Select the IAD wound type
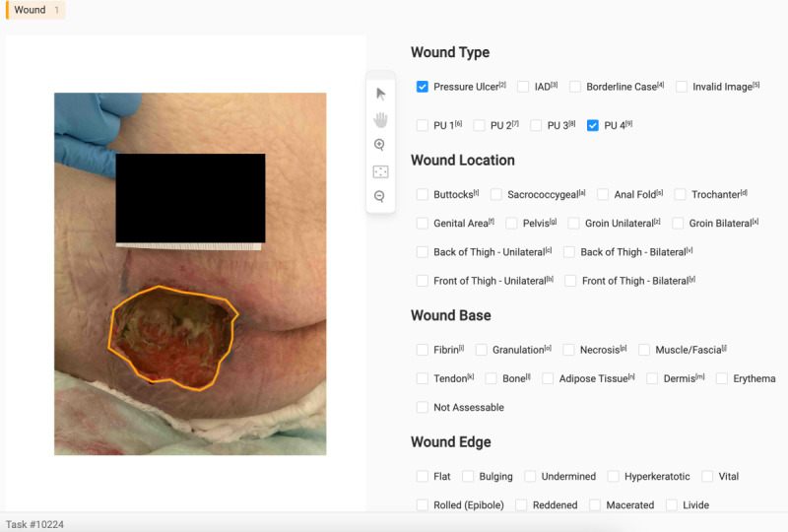Viewport: 788px width, 532px height. point(523,87)
